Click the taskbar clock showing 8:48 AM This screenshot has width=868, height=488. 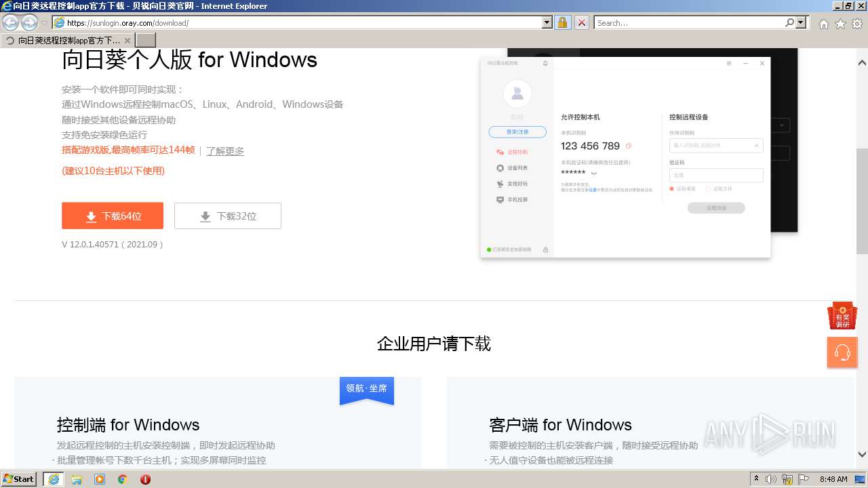(x=833, y=479)
